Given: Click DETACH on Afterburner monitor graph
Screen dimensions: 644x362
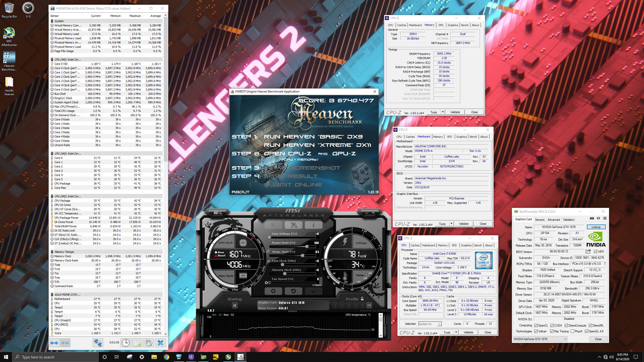Looking at the screenshot, I should [x=292, y=311].
